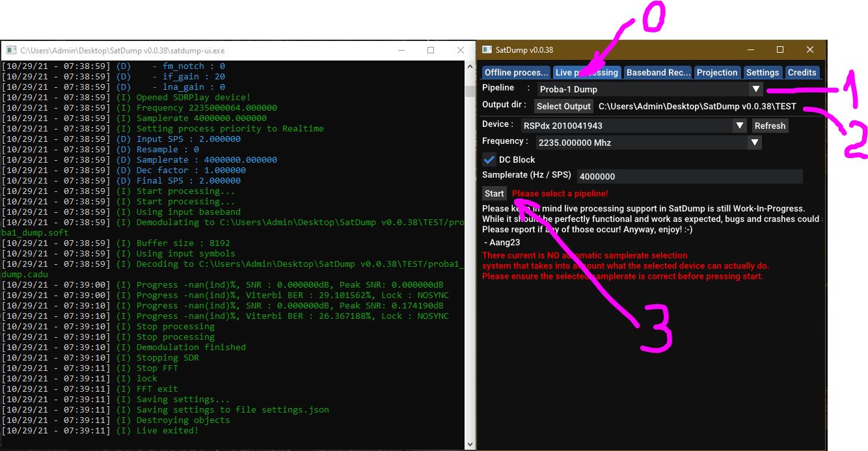Click the console scrollbar up arrow
868x451 pixels.
tap(470, 66)
